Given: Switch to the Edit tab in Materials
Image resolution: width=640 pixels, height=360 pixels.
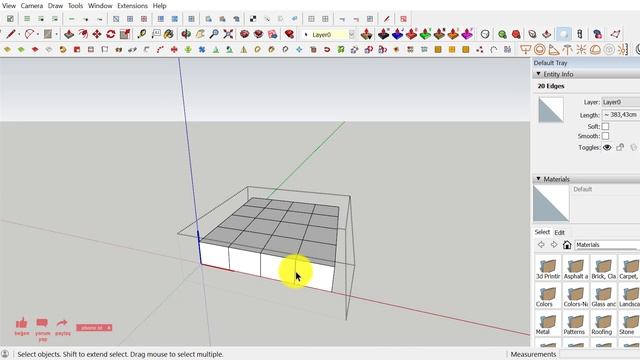Looking at the screenshot, I should point(559,232).
